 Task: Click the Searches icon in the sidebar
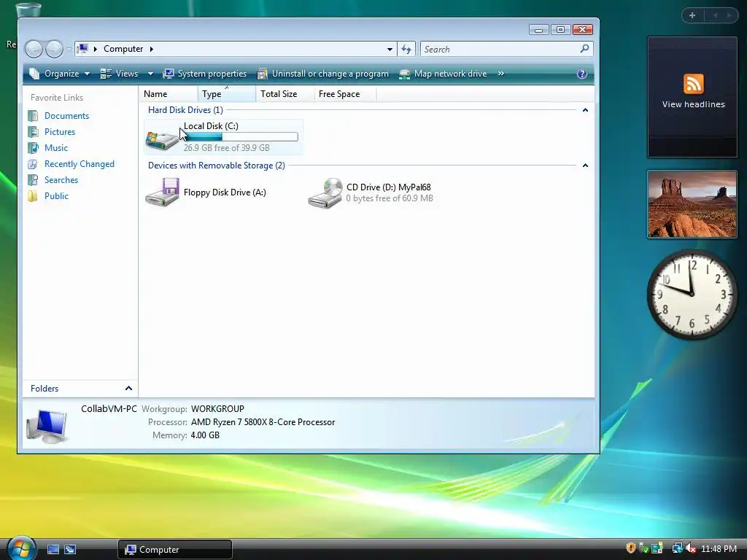tap(33, 180)
